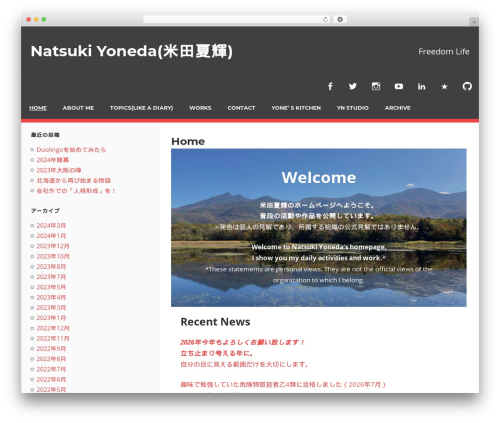Open the 2022年9月 archive link
The image size is (500, 423).
pos(51,349)
